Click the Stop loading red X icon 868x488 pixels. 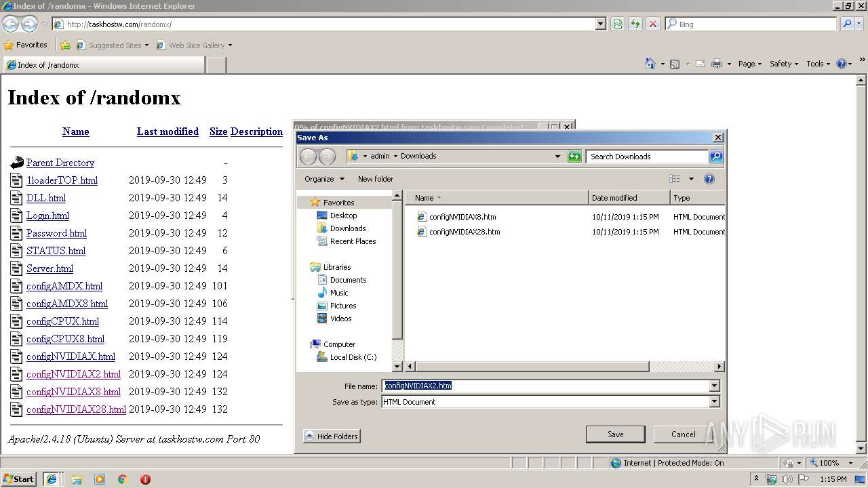(x=653, y=24)
